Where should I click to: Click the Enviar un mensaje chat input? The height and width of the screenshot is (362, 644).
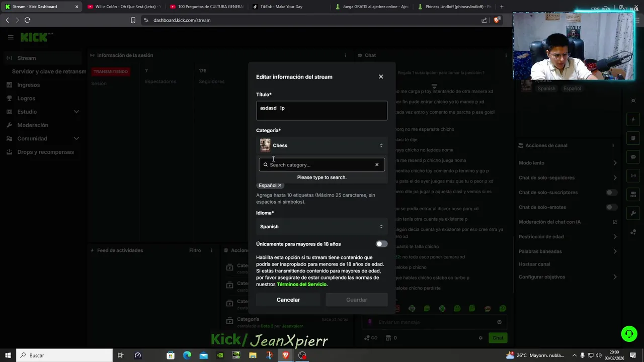pyautogui.click(x=434, y=322)
